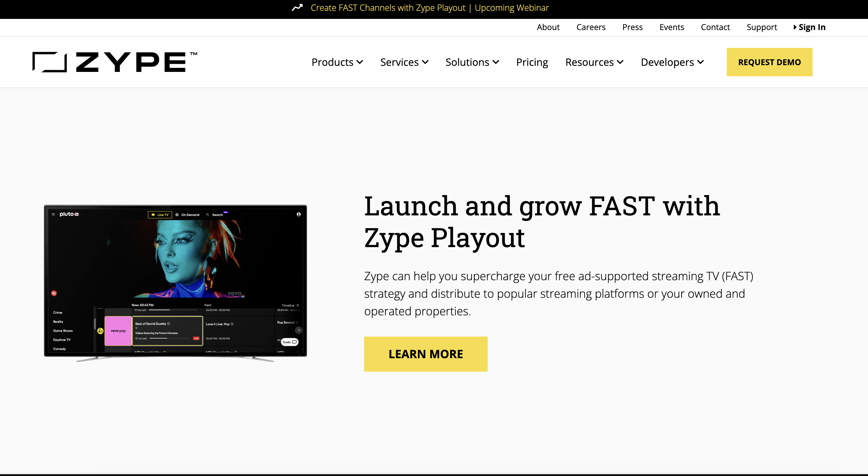Click the yellow music channel icon beside vevo pop
Viewport: 868px width, 476px height.
click(x=100, y=331)
